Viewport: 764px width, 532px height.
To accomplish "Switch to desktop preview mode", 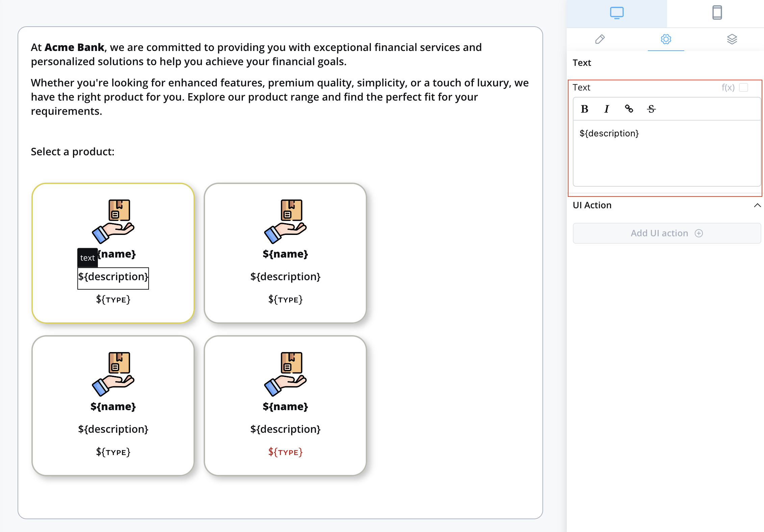I will click(616, 14).
